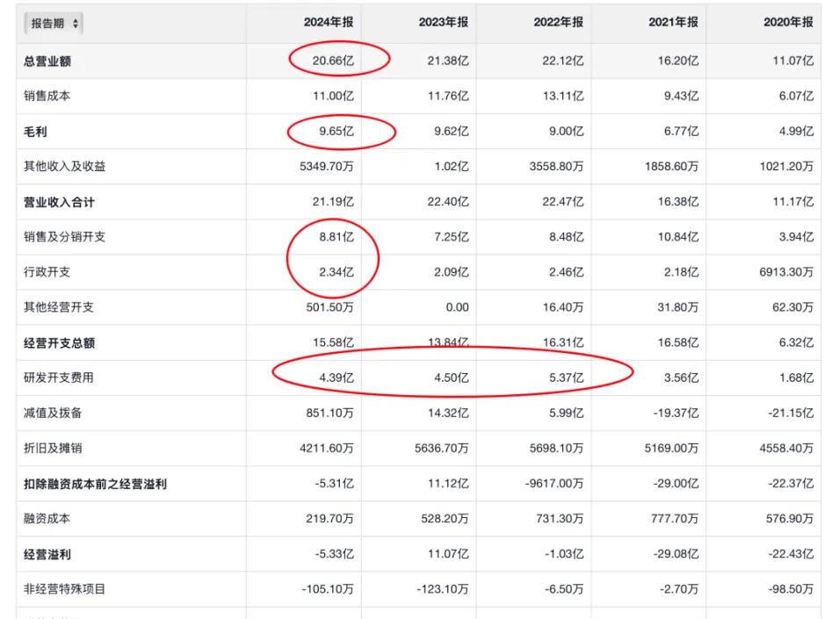Click the 4.39亿 R&D expense value
The width and height of the screenshot is (840, 619).
coord(336,378)
